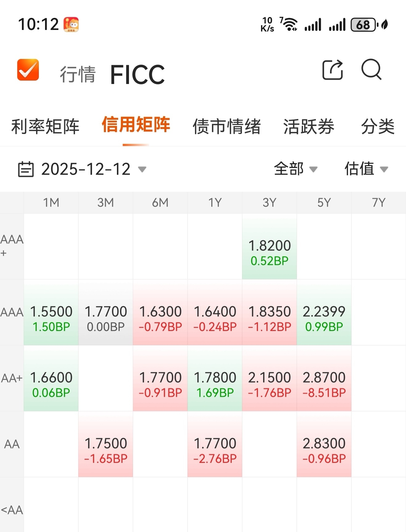Tap the notification app icon in status bar
This screenshot has height=532, width=406.
coord(71,24)
